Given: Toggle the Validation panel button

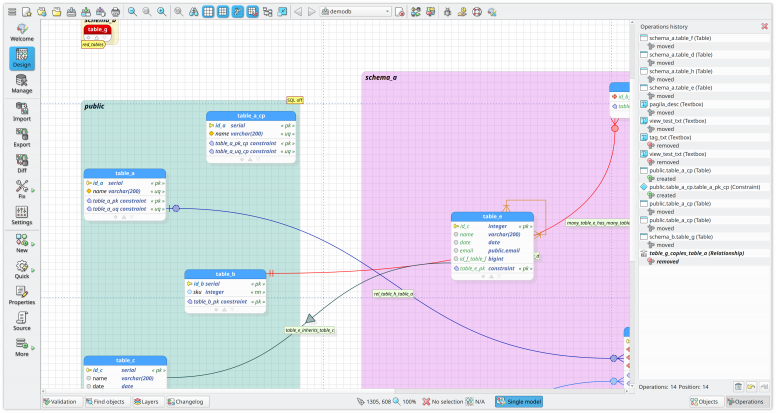Looking at the screenshot, I should pos(60,402).
